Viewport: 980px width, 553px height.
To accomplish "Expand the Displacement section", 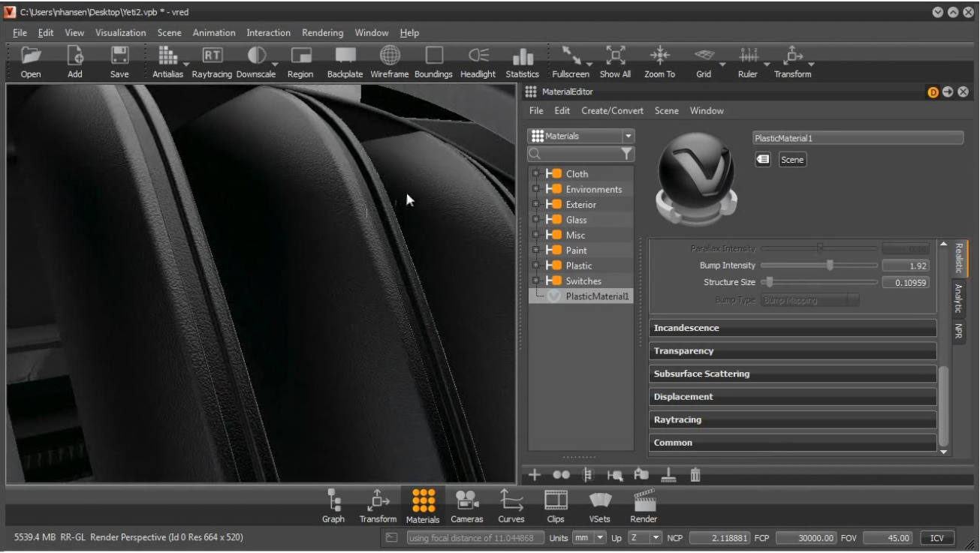I will pyautogui.click(x=792, y=397).
